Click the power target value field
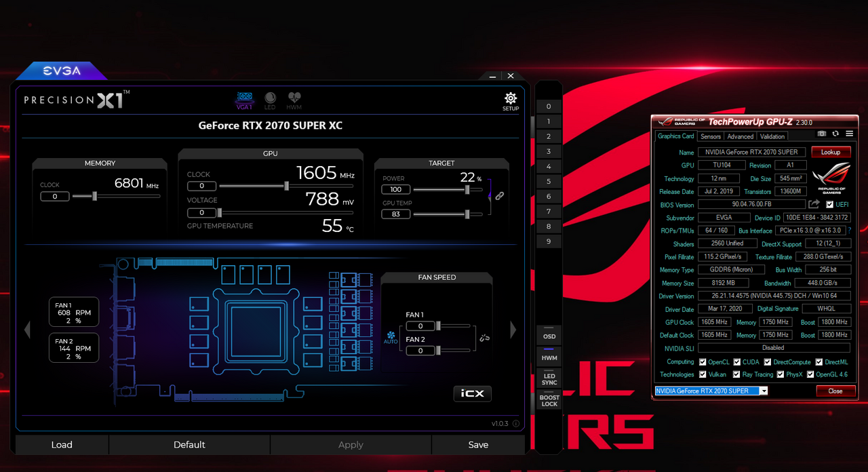 [x=395, y=190]
